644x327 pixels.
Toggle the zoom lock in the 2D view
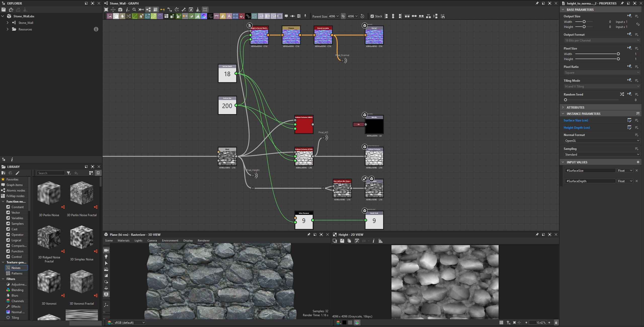coord(556,322)
